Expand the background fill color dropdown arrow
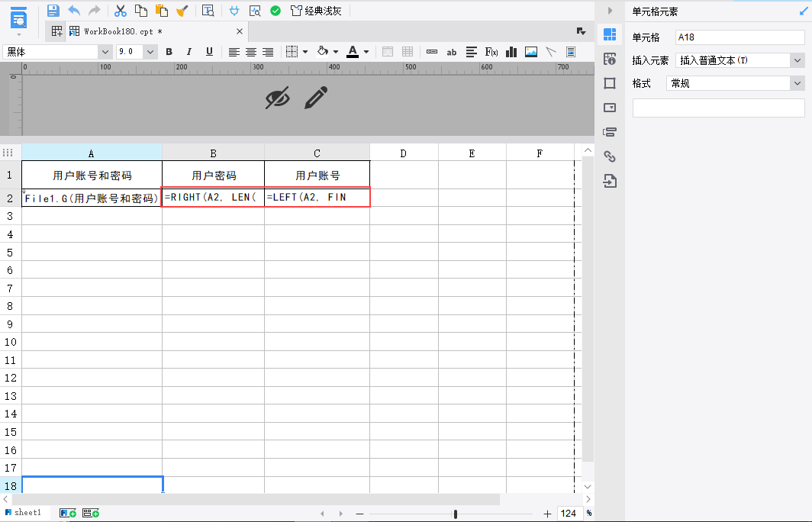Viewport: 812px width, 522px height. pyautogui.click(x=336, y=52)
